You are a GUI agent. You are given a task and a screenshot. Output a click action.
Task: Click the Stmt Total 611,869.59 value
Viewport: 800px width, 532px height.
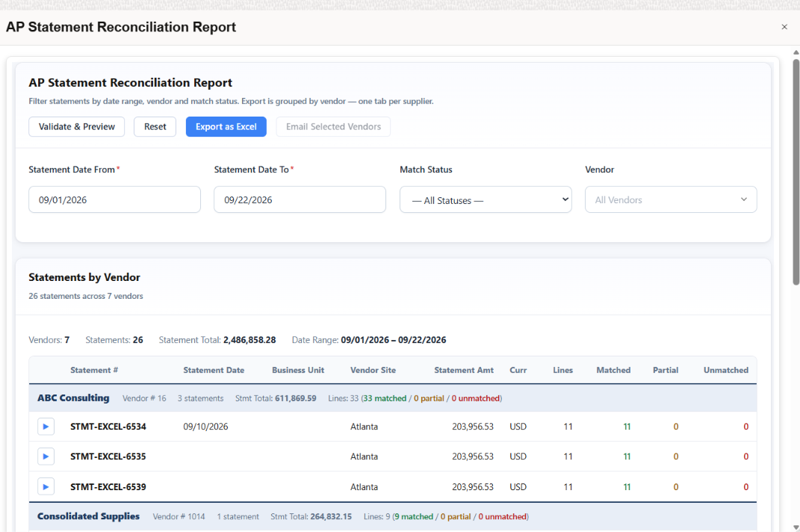tap(295, 398)
